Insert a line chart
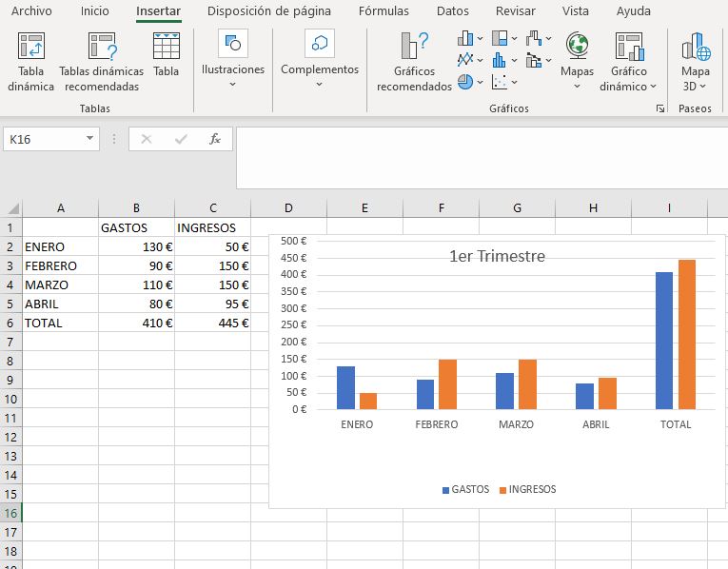This screenshot has width=728, height=569. click(x=466, y=60)
